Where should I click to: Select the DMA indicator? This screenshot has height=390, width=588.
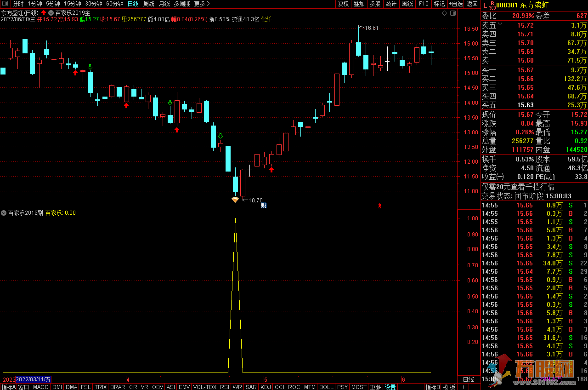tap(72, 387)
